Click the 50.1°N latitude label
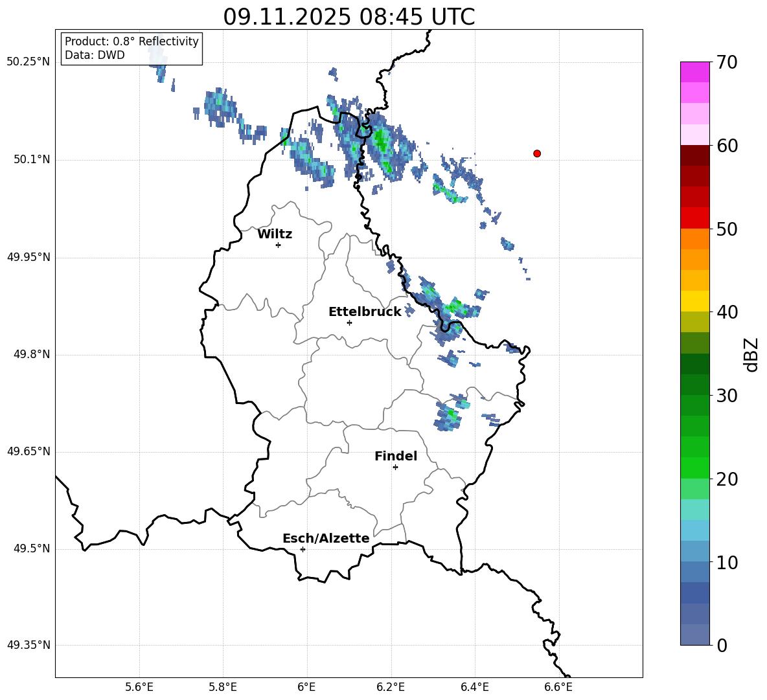767x700 pixels. [x=32, y=159]
